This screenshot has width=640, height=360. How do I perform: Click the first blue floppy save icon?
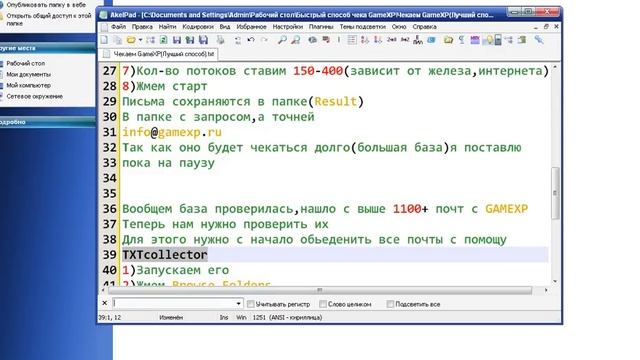point(177,40)
